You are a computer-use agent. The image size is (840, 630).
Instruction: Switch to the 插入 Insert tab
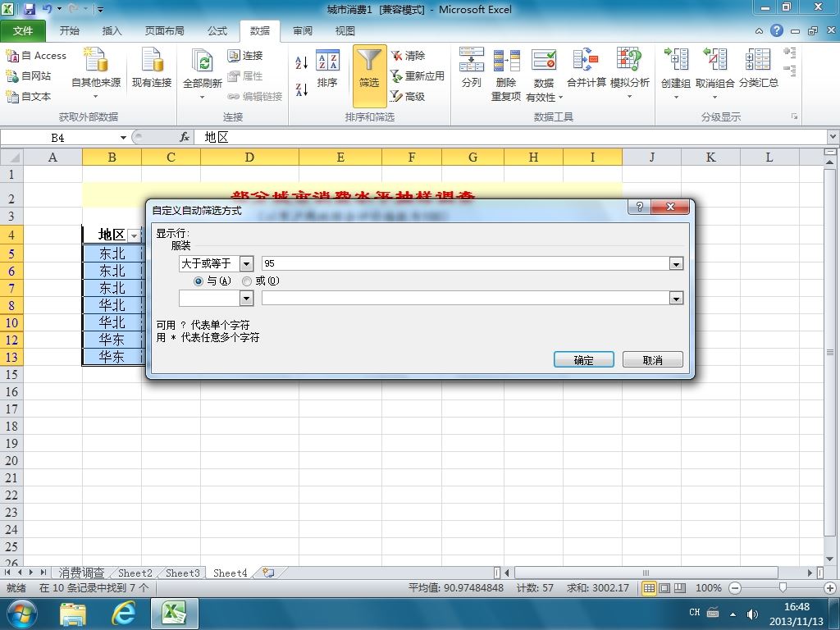tap(112, 30)
